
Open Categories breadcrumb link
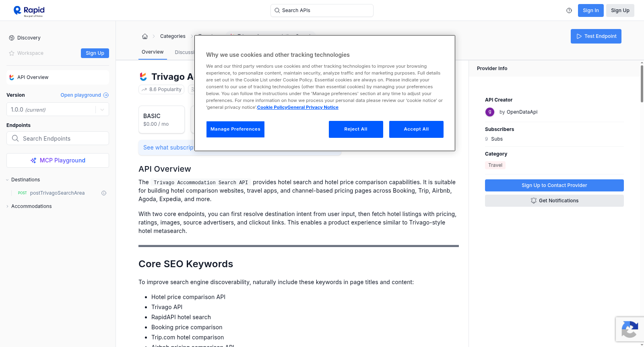[x=173, y=36]
